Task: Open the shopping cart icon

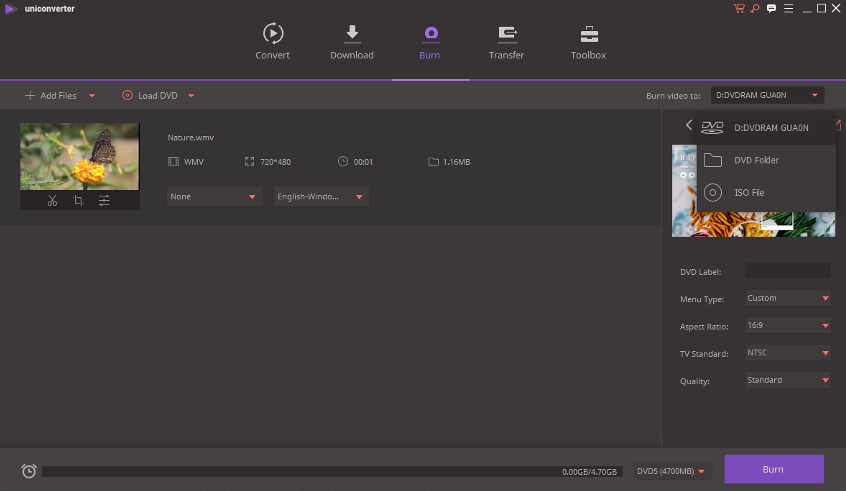Action: [739, 8]
